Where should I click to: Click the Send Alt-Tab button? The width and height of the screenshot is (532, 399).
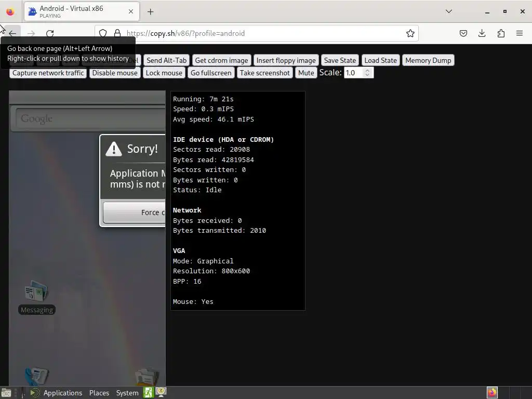tap(167, 60)
